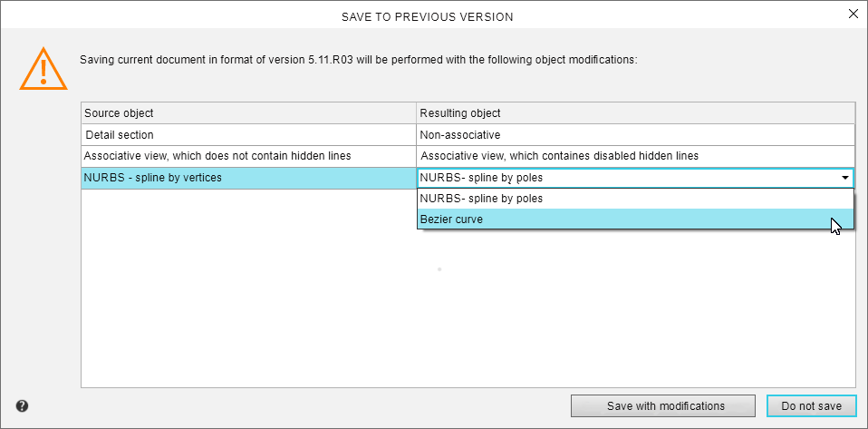This screenshot has width=868, height=429.
Task: Click the Resulting object column header
Action: click(x=634, y=112)
